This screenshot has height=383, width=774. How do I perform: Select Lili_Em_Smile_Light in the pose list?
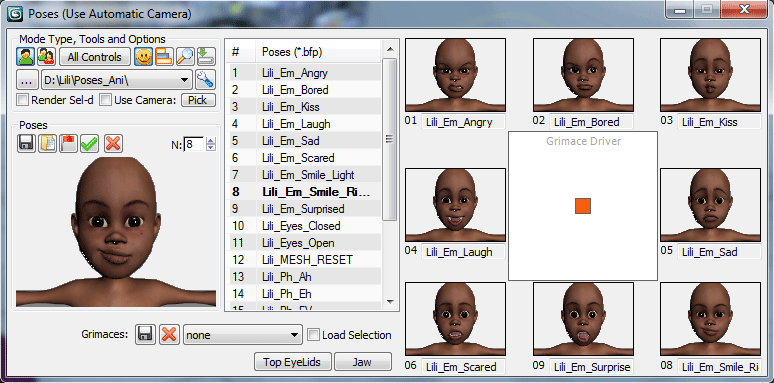click(304, 175)
